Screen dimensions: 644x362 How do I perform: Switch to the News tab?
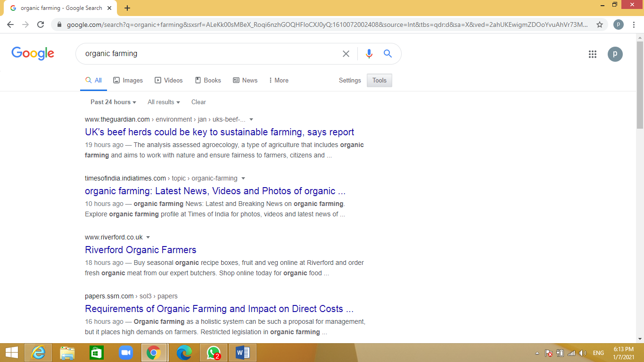[245, 80]
